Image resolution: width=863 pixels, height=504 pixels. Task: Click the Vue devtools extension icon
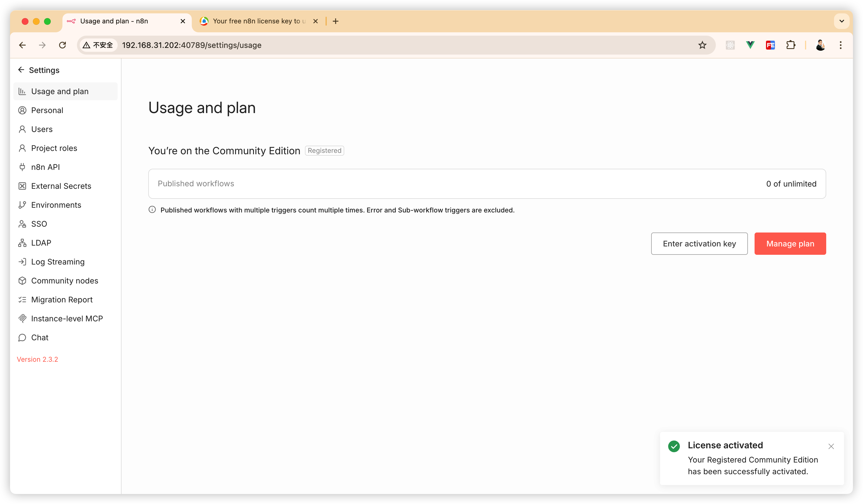(x=750, y=45)
